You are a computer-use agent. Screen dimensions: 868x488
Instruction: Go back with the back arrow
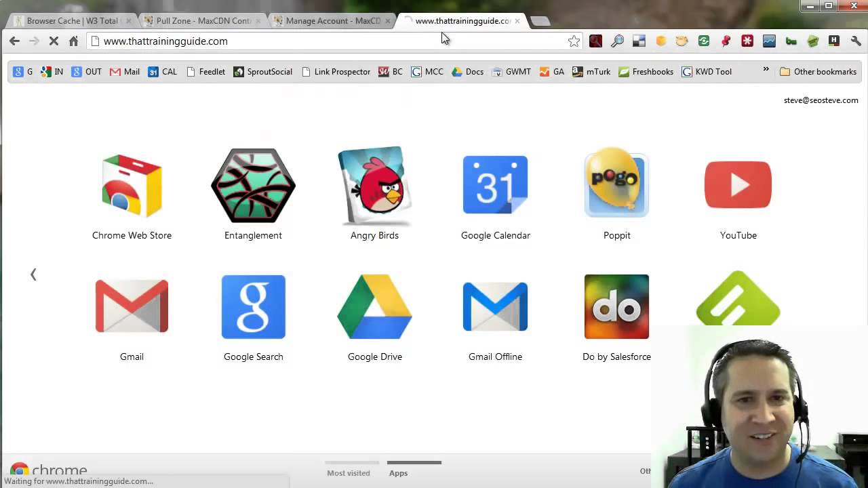(14, 41)
